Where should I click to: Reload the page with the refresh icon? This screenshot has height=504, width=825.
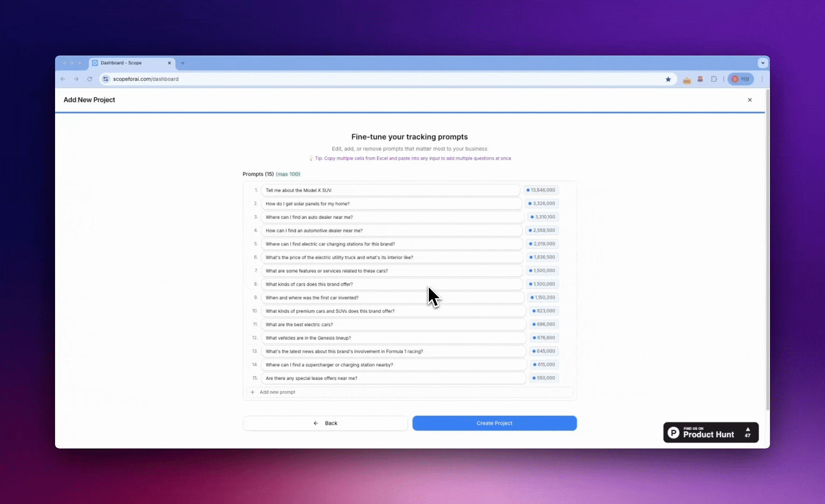(90, 79)
